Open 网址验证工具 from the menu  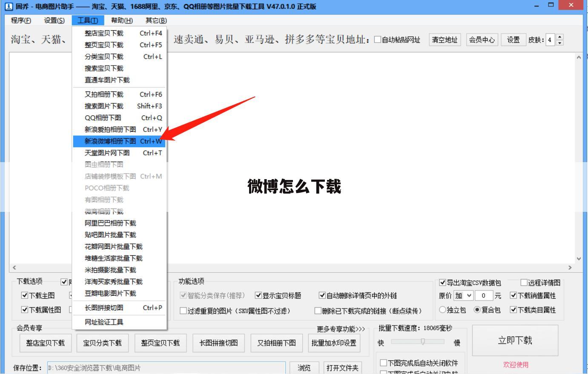pos(119,322)
